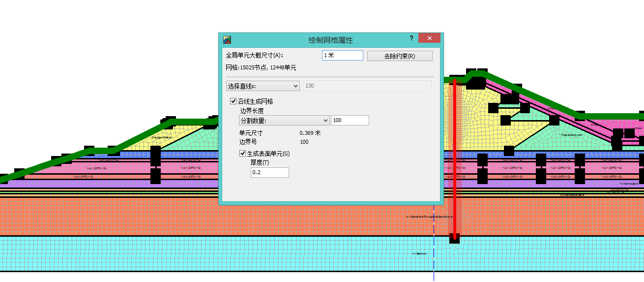Close the 绘制网格属性 dialog
This screenshot has height=282, width=644.
[429, 38]
